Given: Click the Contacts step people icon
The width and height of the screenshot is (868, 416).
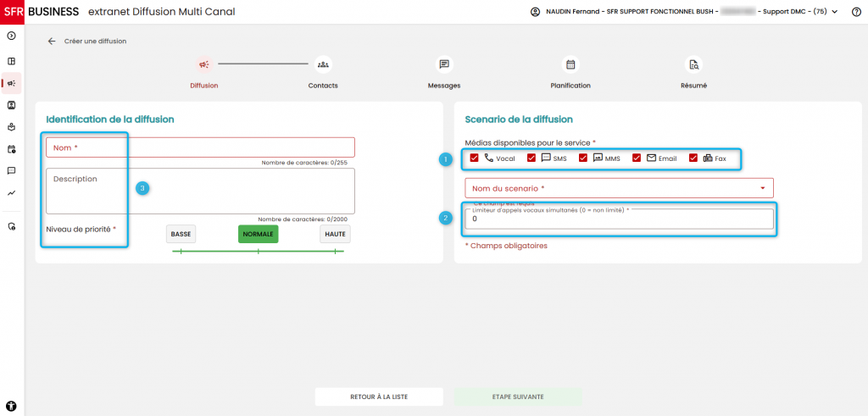Looking at the screenshot, I should (x=323, y=64).
